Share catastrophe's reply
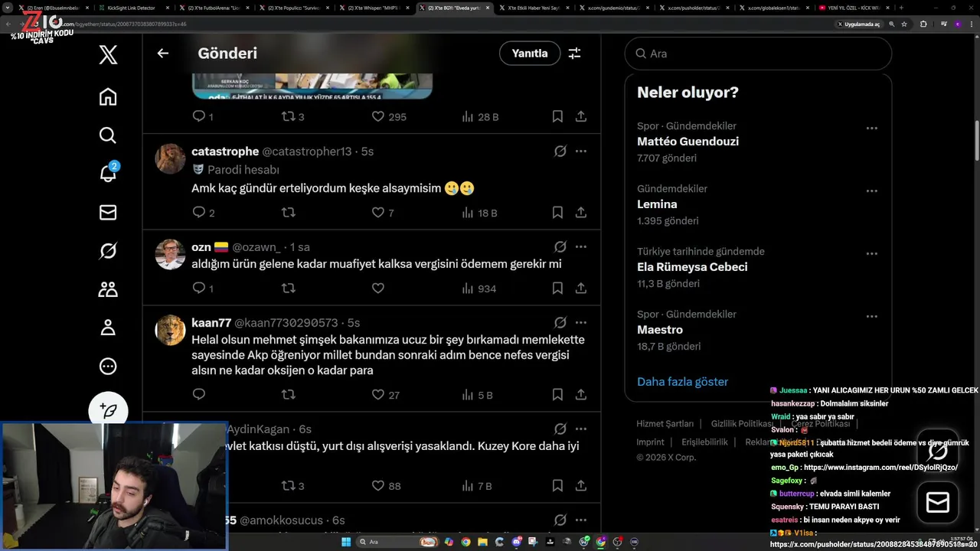The height and width of the screenshot is (551, 980). (581, 213)
